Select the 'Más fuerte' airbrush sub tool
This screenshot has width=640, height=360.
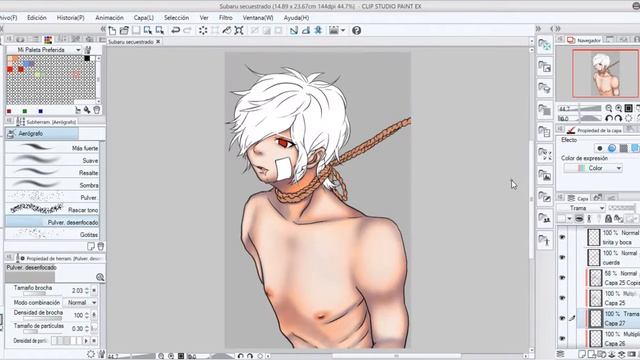tap(52, 148)
